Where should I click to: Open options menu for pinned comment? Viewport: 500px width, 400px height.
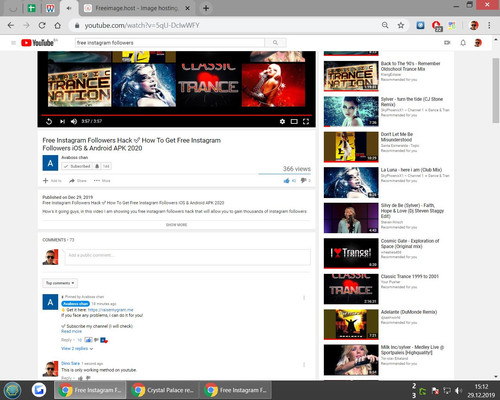304,298
